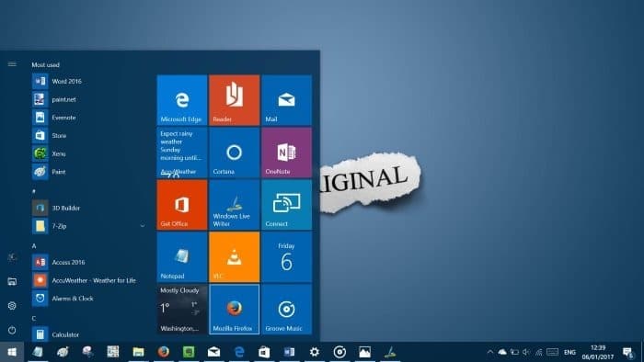Viewport: 644px width, 362px height.
Task: Open Settings gear on the taskbar
Action: 315,352
